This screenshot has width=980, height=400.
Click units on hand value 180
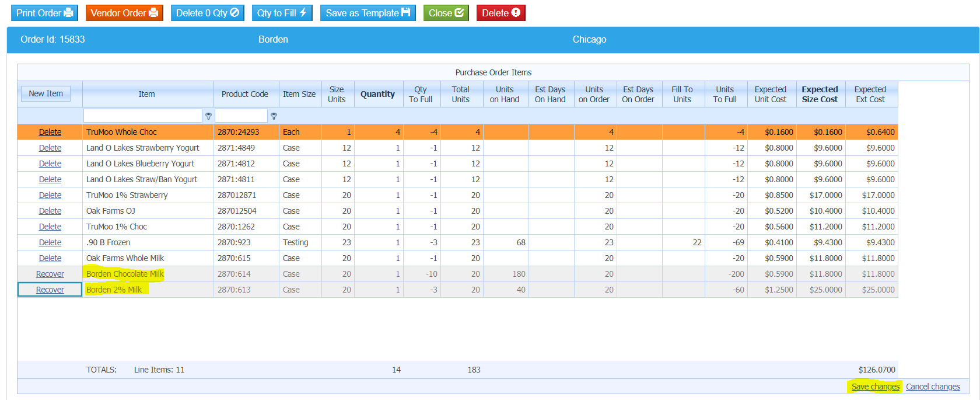pos(519,274)
